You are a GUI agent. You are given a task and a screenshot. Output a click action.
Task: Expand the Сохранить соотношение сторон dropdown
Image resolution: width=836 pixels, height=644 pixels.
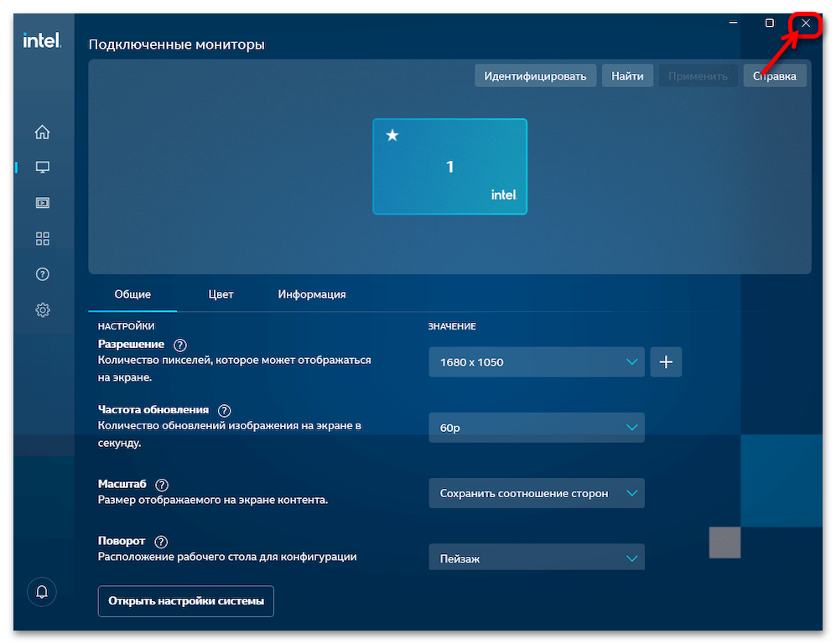click(537, 493)
